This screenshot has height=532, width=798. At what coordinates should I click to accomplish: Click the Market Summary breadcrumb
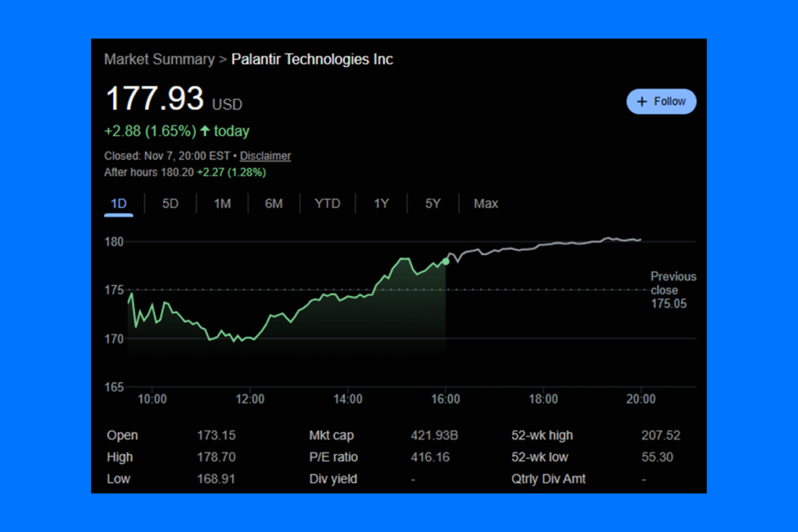coord(159,59)
